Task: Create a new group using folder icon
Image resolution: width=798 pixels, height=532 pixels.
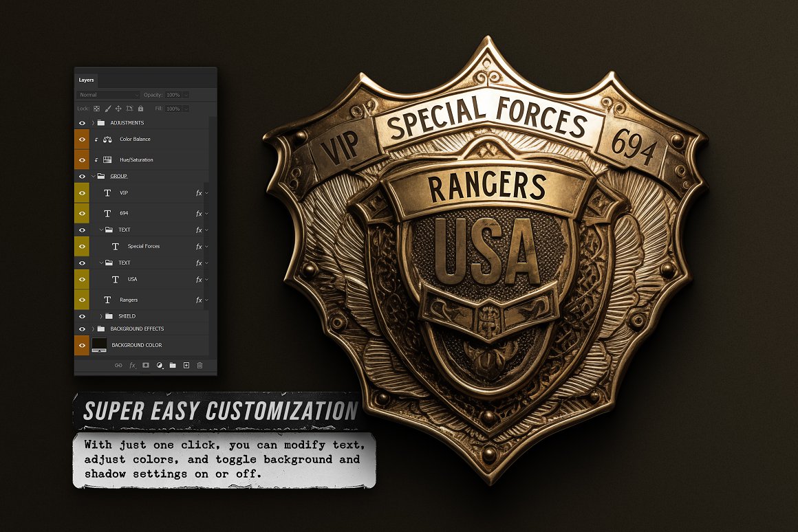Action: click(x=173, y=366)
